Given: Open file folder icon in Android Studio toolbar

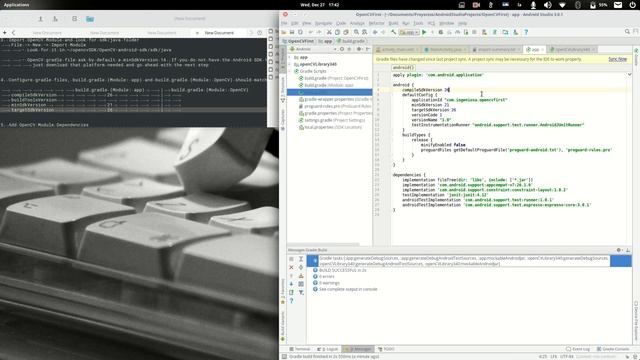Looking at the screenshot, I should click(284, 32).
